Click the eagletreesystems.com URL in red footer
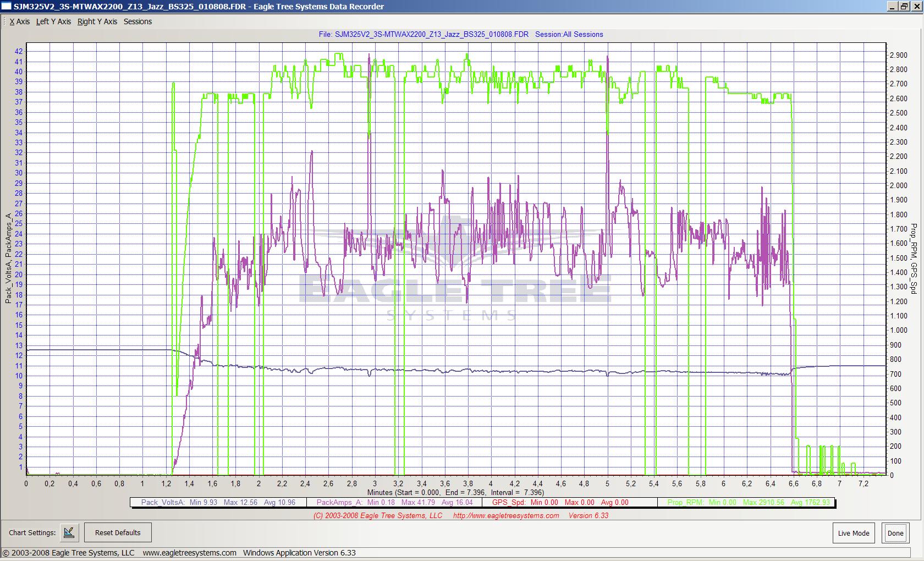924x561 pixels. [x=506, y=515]
